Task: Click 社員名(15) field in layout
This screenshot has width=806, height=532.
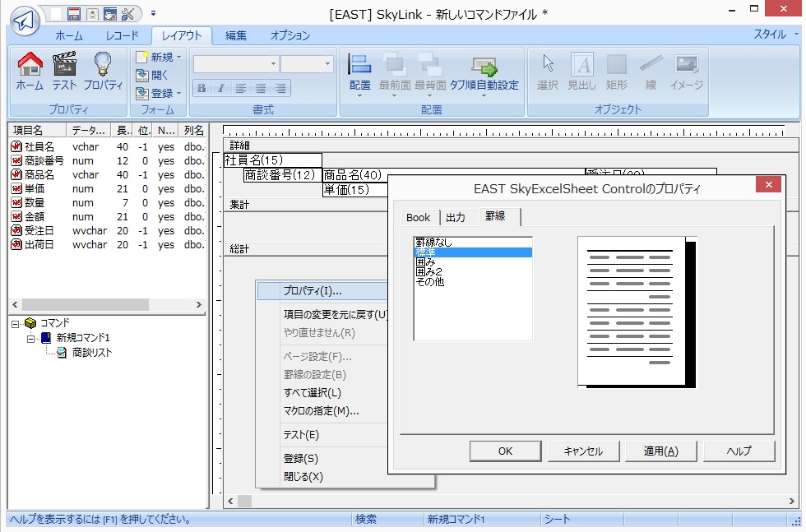Action: tap(273, 160)
